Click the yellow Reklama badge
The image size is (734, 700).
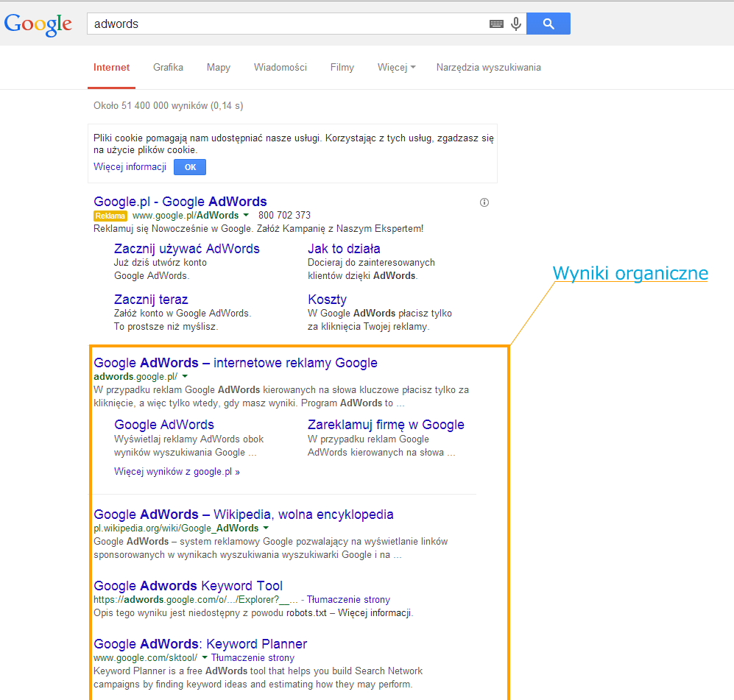(x=110, y=216)
